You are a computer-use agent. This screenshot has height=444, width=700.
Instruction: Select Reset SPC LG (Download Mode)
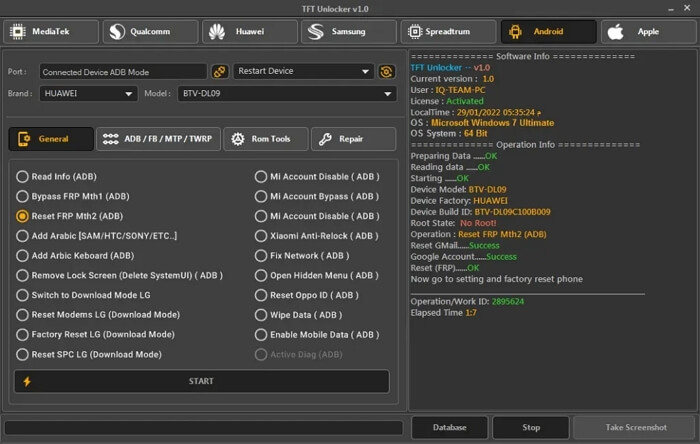coord(89,354)
